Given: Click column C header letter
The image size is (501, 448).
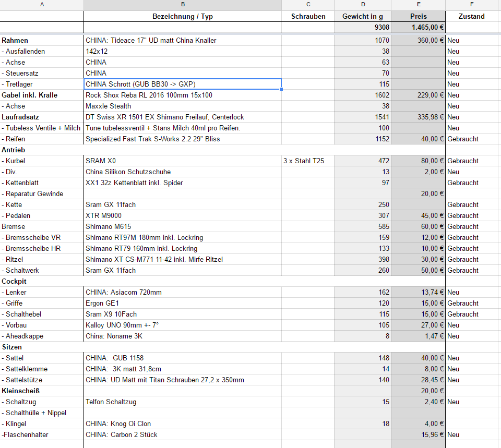Looking at the screenshot, I should pyautogui.click(x=308, y=5).
